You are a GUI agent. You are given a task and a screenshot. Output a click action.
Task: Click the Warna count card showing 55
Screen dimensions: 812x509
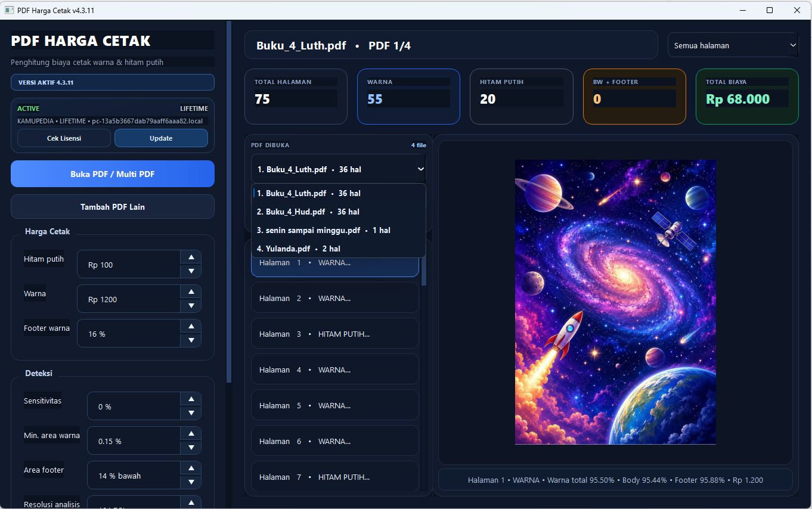pos(408,97)
